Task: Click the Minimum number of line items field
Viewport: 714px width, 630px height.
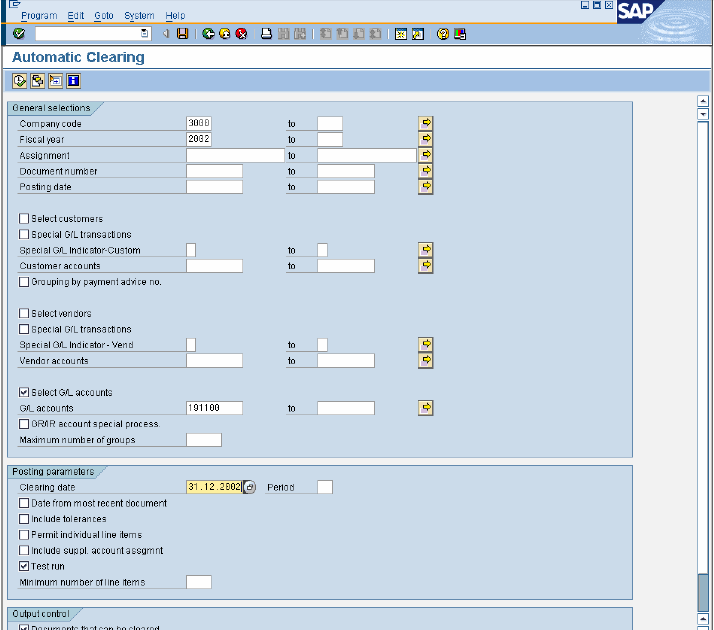Action: click(199, 582)
